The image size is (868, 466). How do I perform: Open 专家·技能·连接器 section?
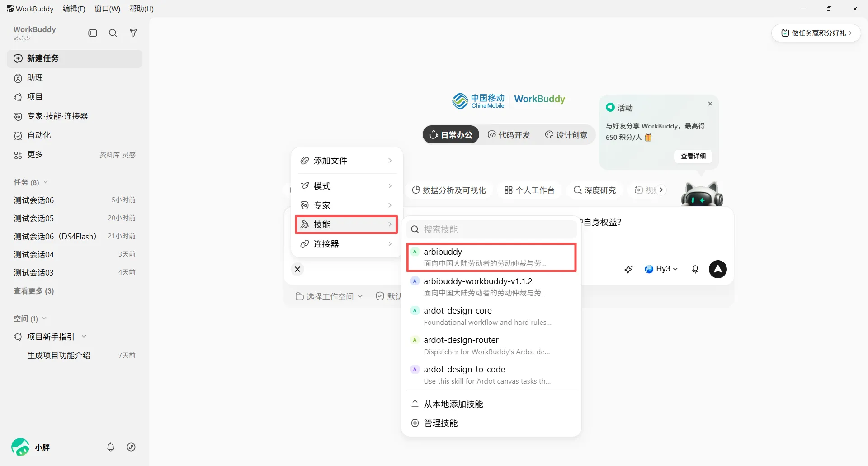pyautogui.click(x=75, y=116)
